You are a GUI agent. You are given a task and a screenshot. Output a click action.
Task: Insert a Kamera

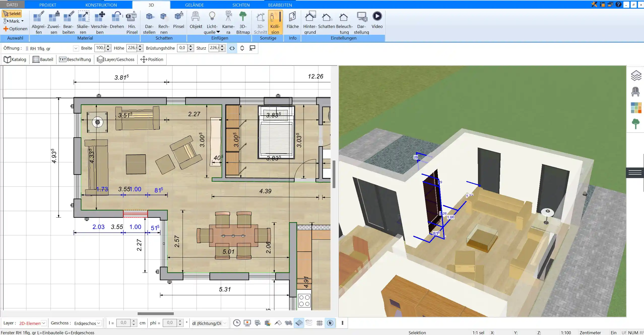point(228,22)
